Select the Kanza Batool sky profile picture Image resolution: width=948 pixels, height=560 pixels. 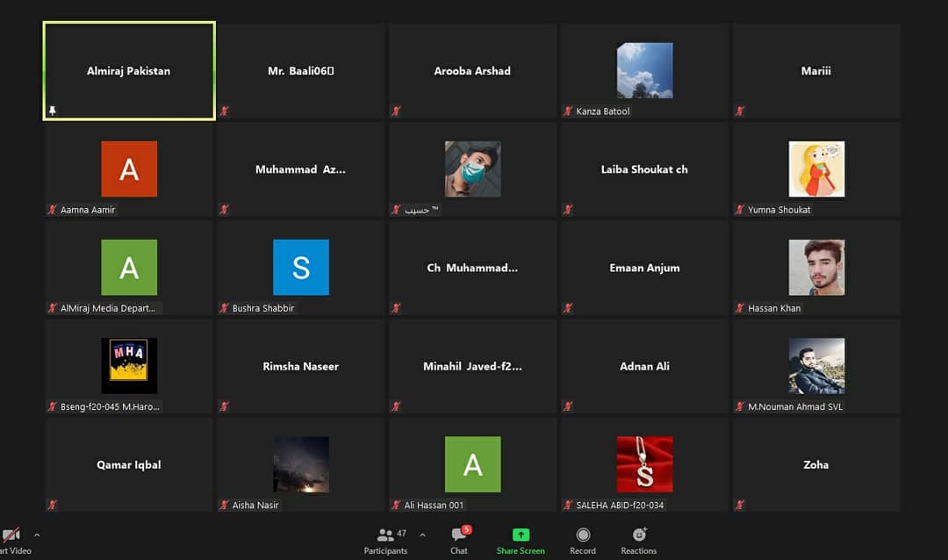pos(644,70)
